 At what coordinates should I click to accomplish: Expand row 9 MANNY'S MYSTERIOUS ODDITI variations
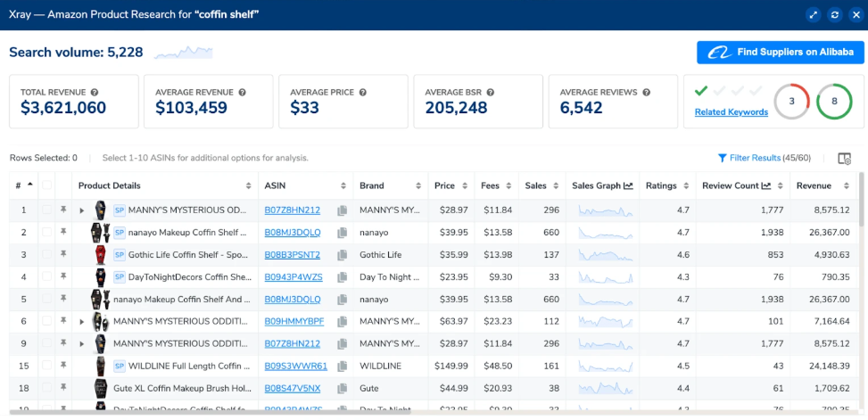point(82,343)
